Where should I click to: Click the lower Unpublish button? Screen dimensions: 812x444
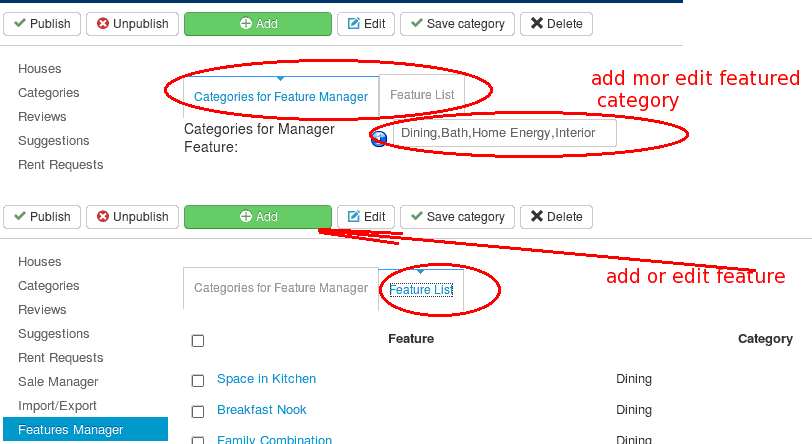(133, 217)
